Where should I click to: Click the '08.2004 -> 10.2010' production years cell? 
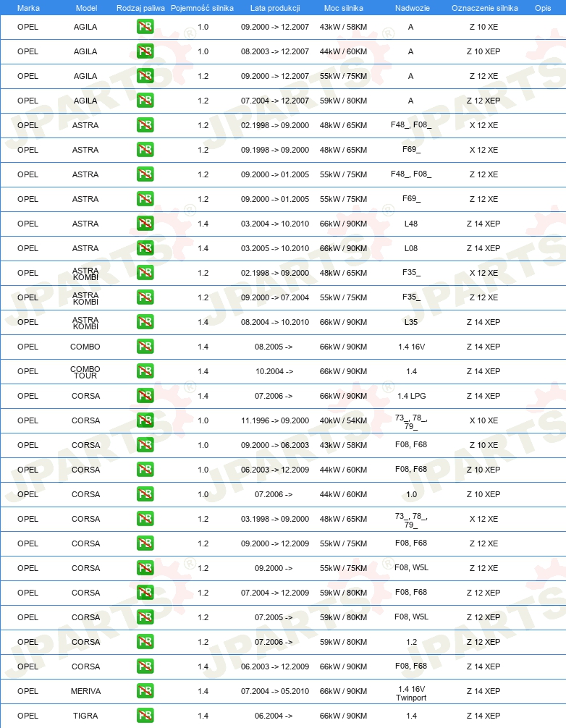tap(275, 322)
